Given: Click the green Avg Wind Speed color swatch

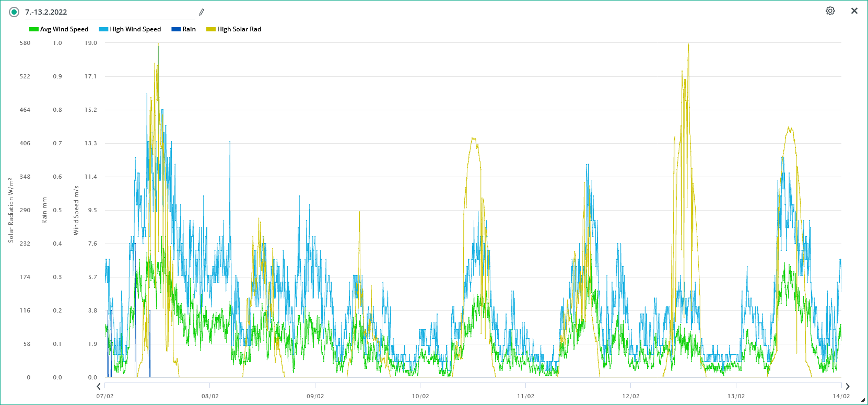Looking at the screenshot, I should click(34, 29).
